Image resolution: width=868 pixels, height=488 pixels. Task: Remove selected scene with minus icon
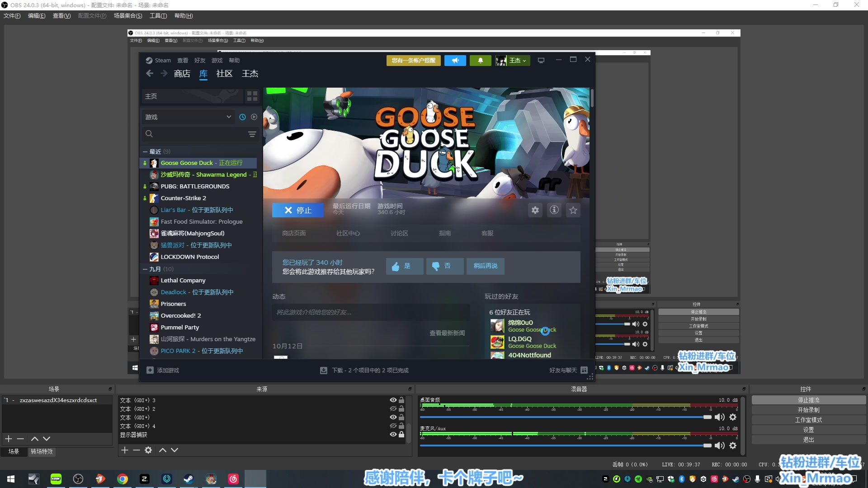[x=20, y=439]
